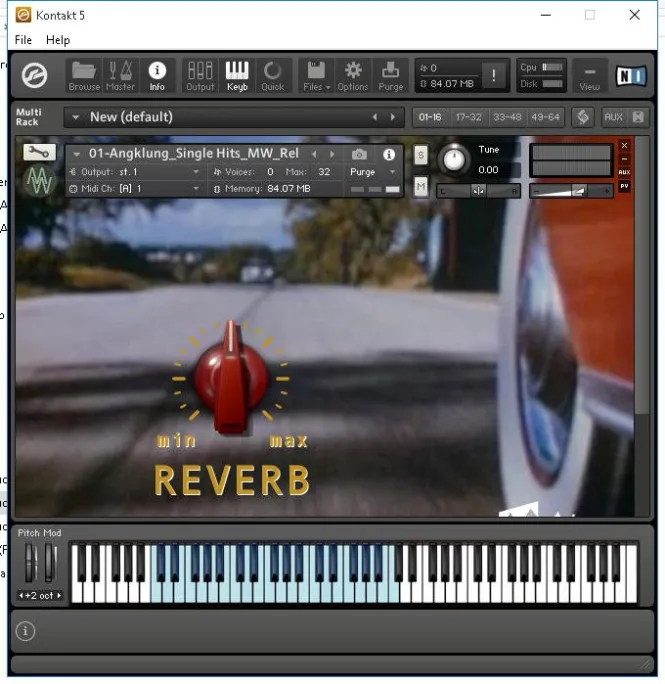This screenshot has width=665, height=684.
Task: Click the rack vertical scrollbar
Action: coord(641,275)
